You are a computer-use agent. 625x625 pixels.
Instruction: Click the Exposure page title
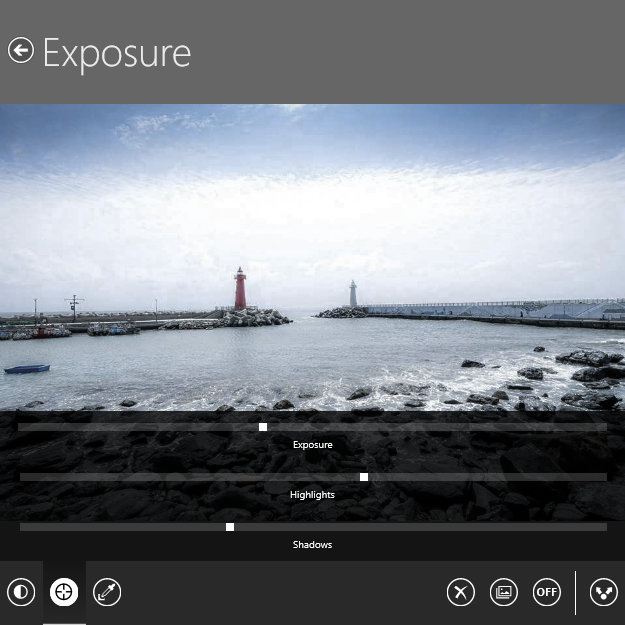(116, 53)
